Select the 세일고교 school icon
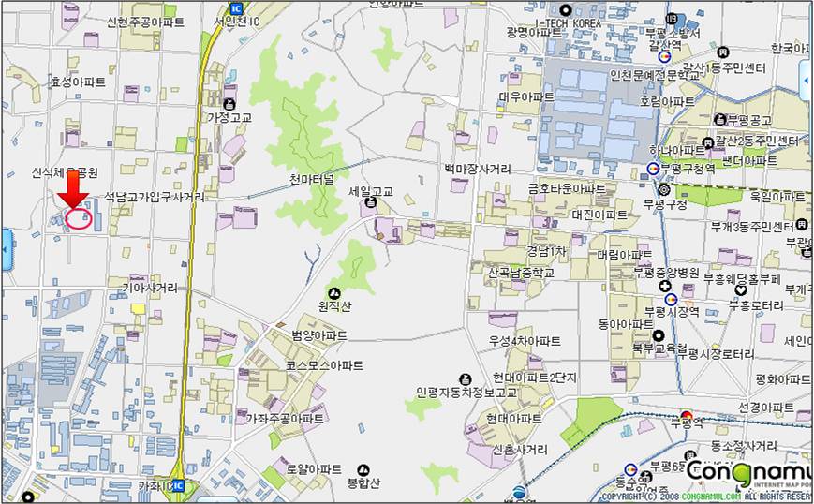Screen dimensions: 814x504 click(371, 203)
